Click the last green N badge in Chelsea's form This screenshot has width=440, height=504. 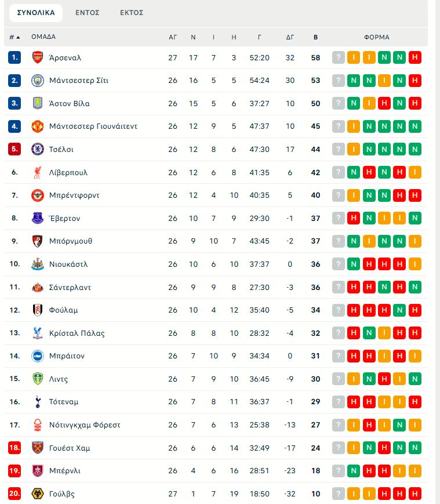tap(414, 149)
